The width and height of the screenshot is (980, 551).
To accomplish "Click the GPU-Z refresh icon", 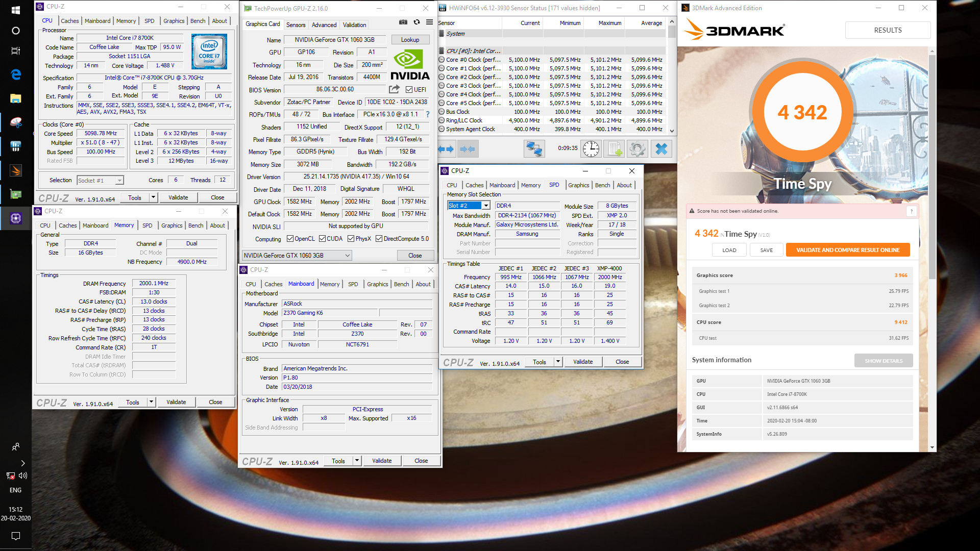I will (416, 22).
